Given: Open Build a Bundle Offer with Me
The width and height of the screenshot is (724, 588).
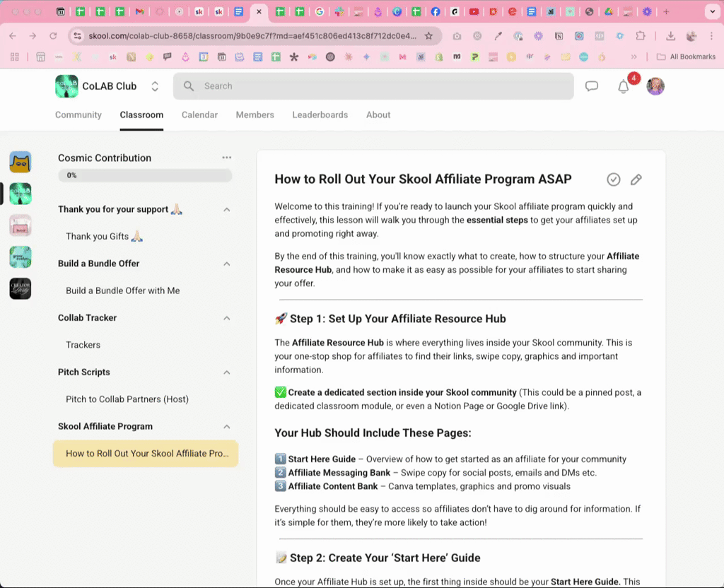Looking at the screenshot, I should pyautogui.click(x=123, y=290).
